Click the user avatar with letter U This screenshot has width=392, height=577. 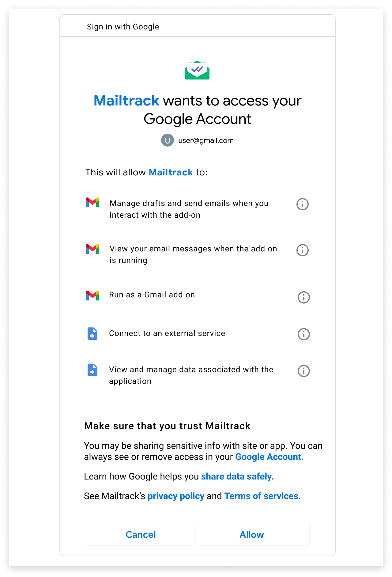(x=168, y=140)
